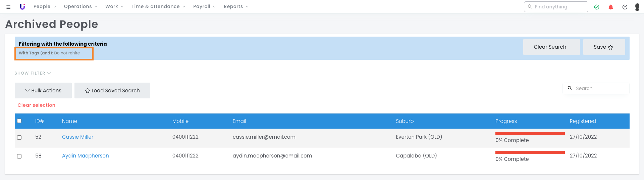Screen dimensions: 644x180
Task: Click the purple U home logo
Action: [x=22, y=6]
